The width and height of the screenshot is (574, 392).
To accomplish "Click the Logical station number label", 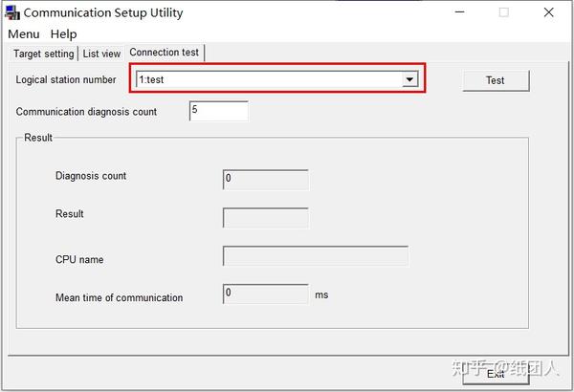I will click(66, 80).
